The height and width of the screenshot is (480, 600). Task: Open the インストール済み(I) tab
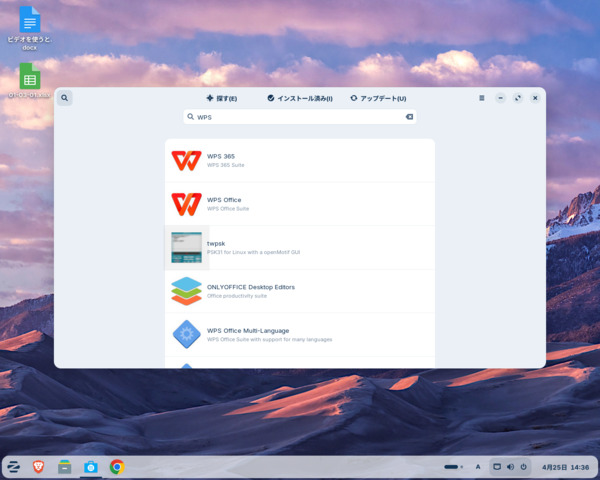coord(300,98)
